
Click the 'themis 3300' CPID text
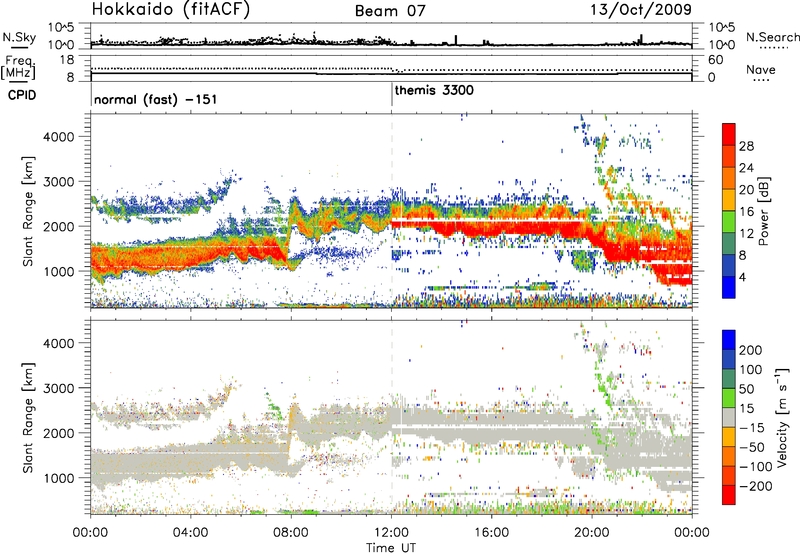coord(434,90)
